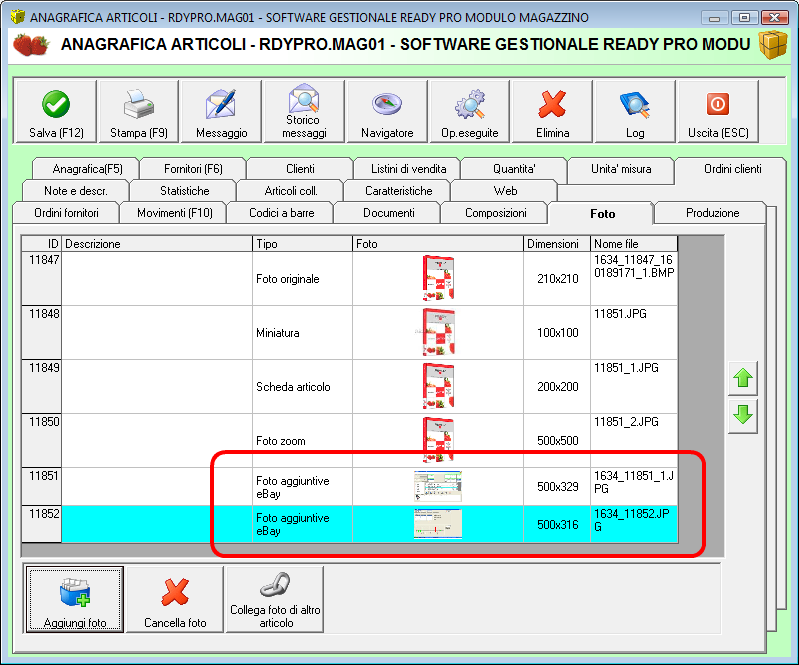The width and height of the screenshot is (799, 665).
Task: Select the Foto tab
Action: [x=602, y=214]
